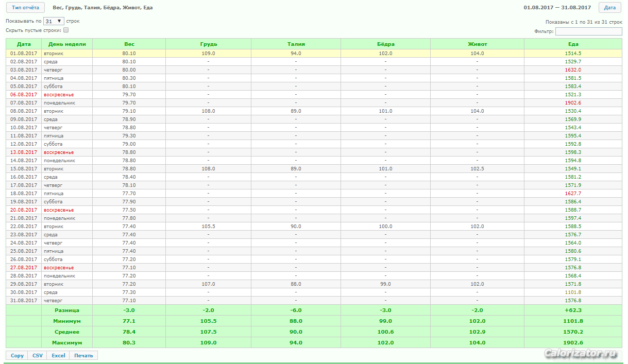Screen dimensions: 628x364
Task: Sort by the Еда column header
Action: (x=573, y=44)
